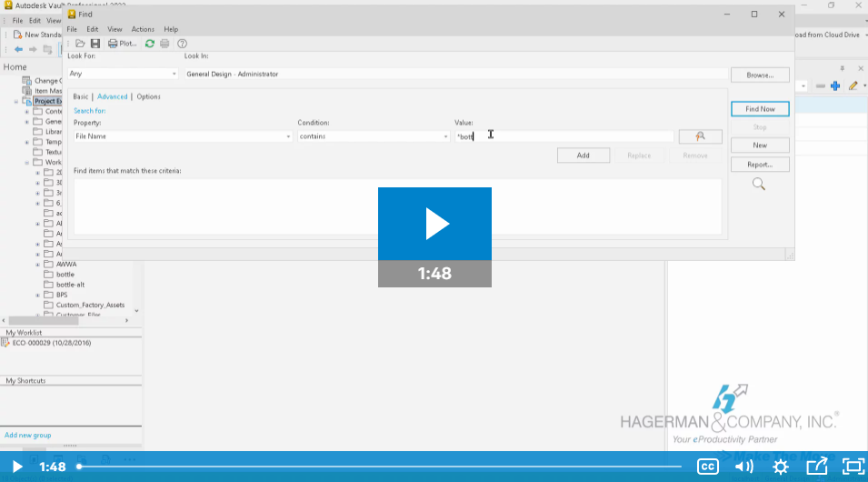Select the Item Master entry in Home tree
The height and width of the screenshot is (482, 868).
(48, 91)
